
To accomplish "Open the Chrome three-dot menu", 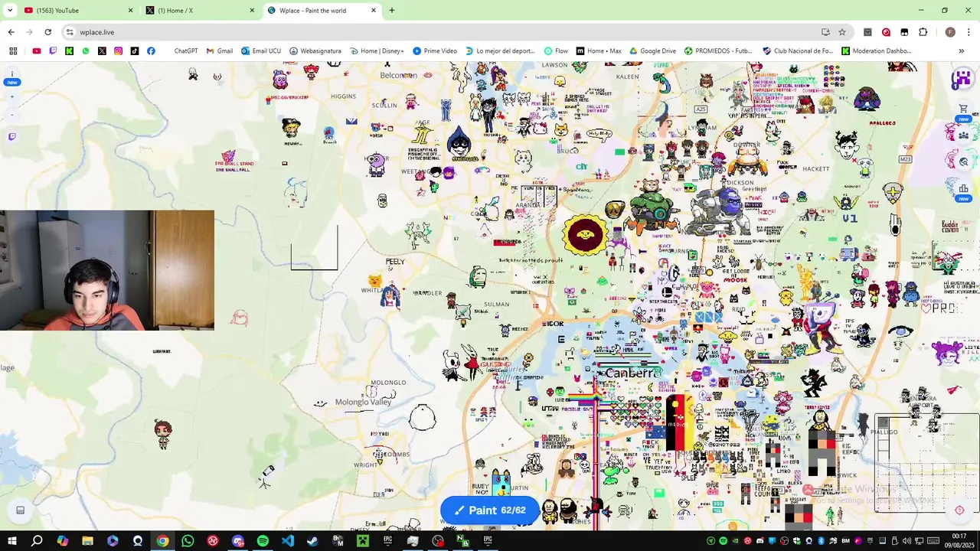I will pos(969,32).
